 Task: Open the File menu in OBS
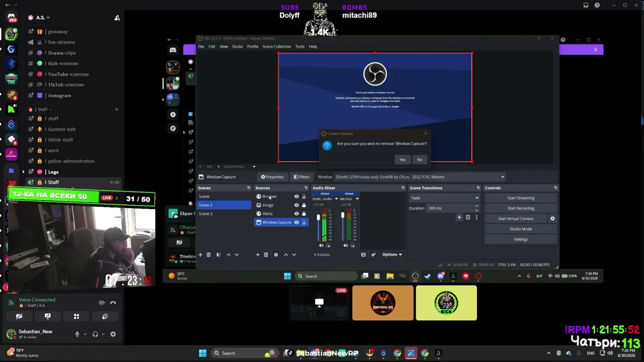[x=201, y=46]
